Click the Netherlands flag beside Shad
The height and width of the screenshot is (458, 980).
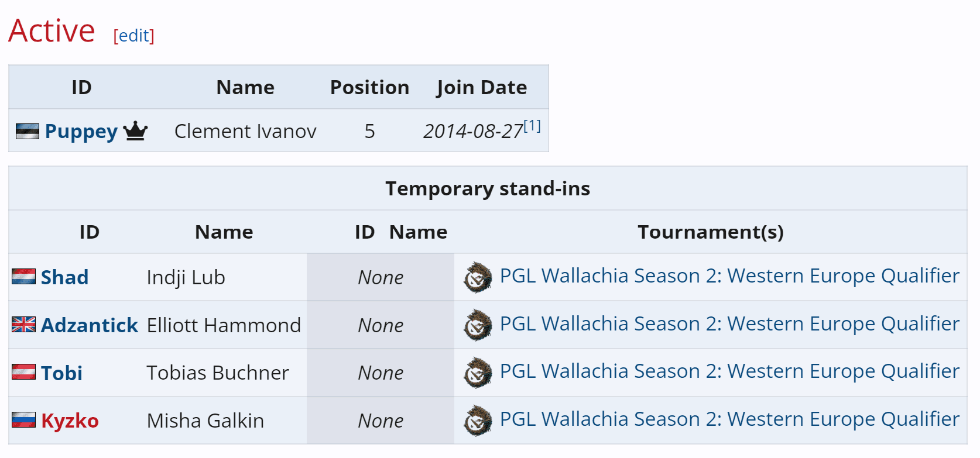pyautogui.click(x=23, y=276)
